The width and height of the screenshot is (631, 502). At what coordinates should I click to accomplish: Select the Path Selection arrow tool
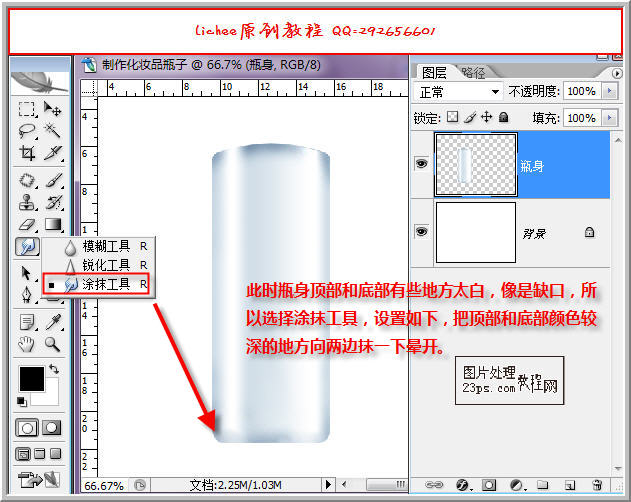coord(26,273)
